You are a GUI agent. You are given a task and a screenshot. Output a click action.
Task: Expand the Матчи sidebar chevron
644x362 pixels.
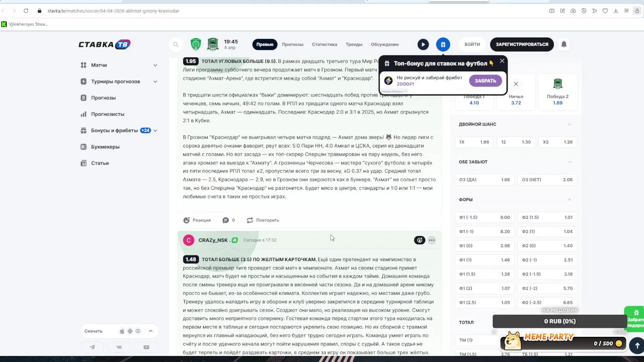[x=155, y=65]
